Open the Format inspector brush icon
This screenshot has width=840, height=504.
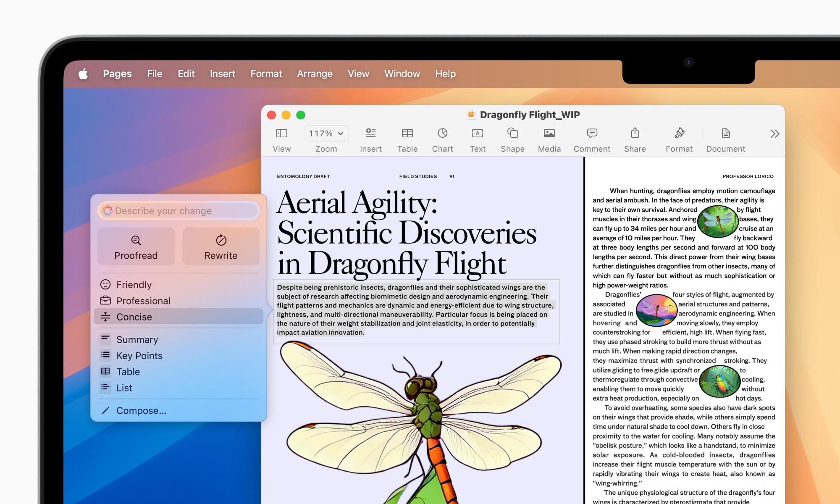click(x=679, y=133)
